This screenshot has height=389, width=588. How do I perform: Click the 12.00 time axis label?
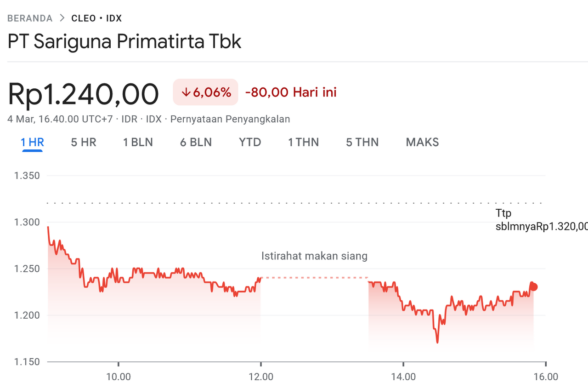click(x=261, y=377)
